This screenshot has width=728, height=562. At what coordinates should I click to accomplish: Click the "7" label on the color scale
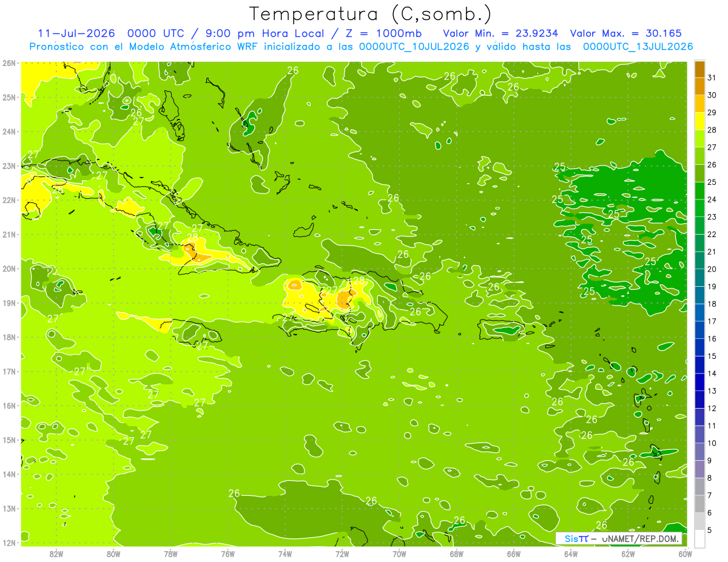click(x=710, y=495)
